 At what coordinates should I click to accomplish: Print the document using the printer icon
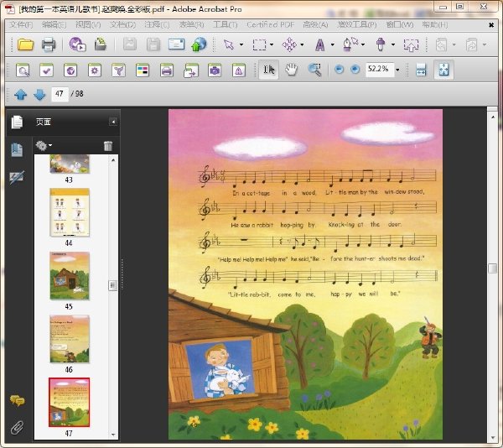pyautogui.click(x=49, y=44)
